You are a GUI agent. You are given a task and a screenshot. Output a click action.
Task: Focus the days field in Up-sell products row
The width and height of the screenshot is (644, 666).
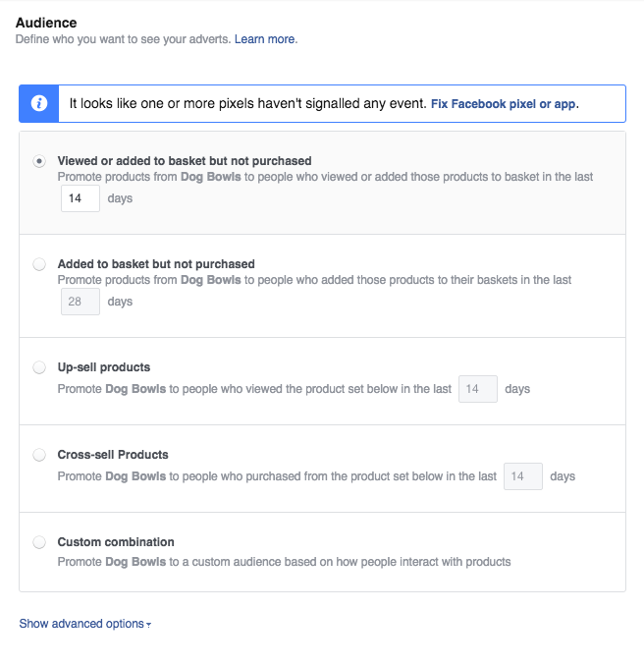[x=478, y=389]
